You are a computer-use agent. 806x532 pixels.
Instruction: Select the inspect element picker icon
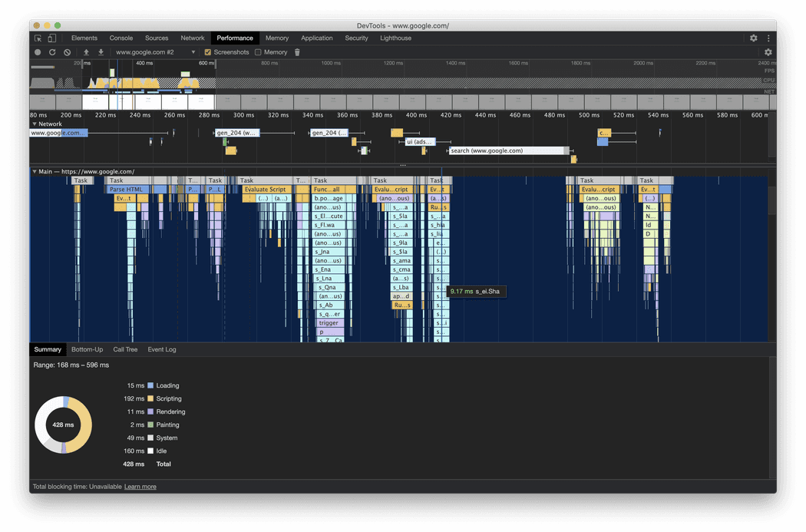38,38
